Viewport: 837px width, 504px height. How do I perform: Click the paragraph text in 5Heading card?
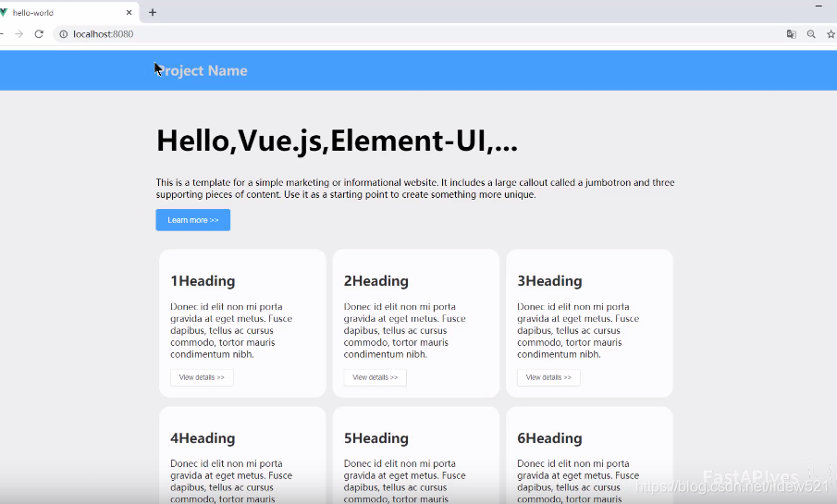pos(404,481)
